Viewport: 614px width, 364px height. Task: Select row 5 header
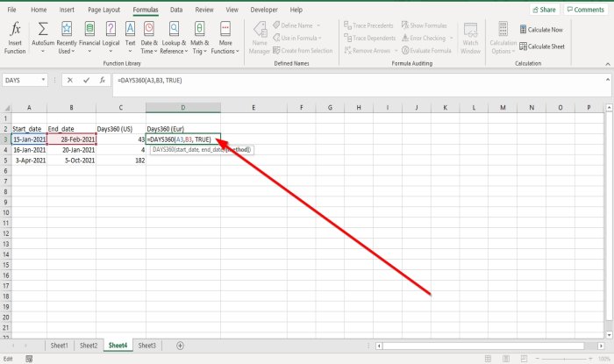pos(5,161)
